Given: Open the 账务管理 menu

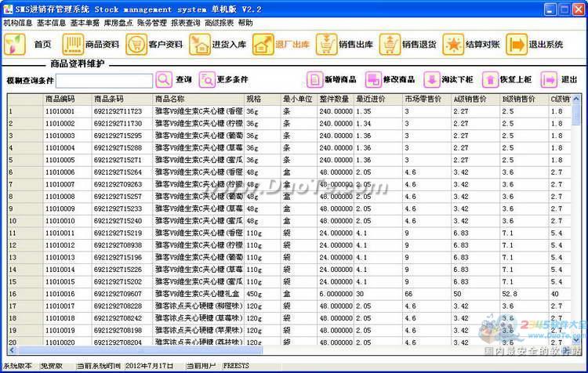Looking at the screenshot, I should (x=152, y=23).
